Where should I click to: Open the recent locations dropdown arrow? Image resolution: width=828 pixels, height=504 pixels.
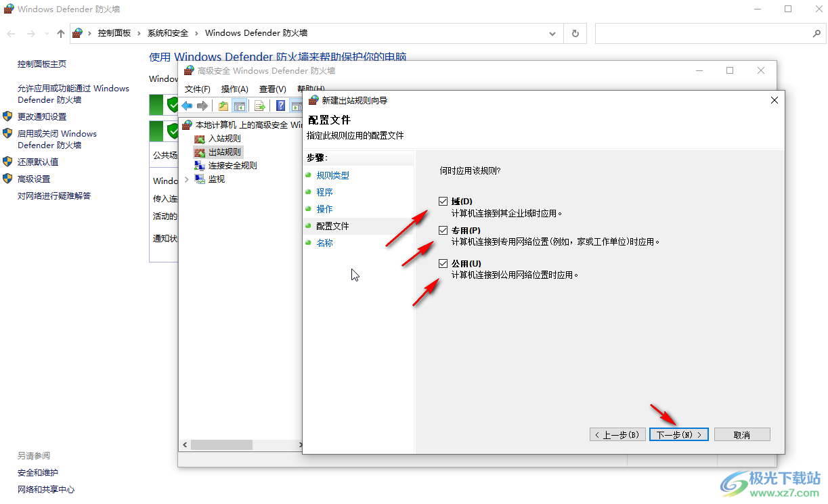[x=47, y=34]
